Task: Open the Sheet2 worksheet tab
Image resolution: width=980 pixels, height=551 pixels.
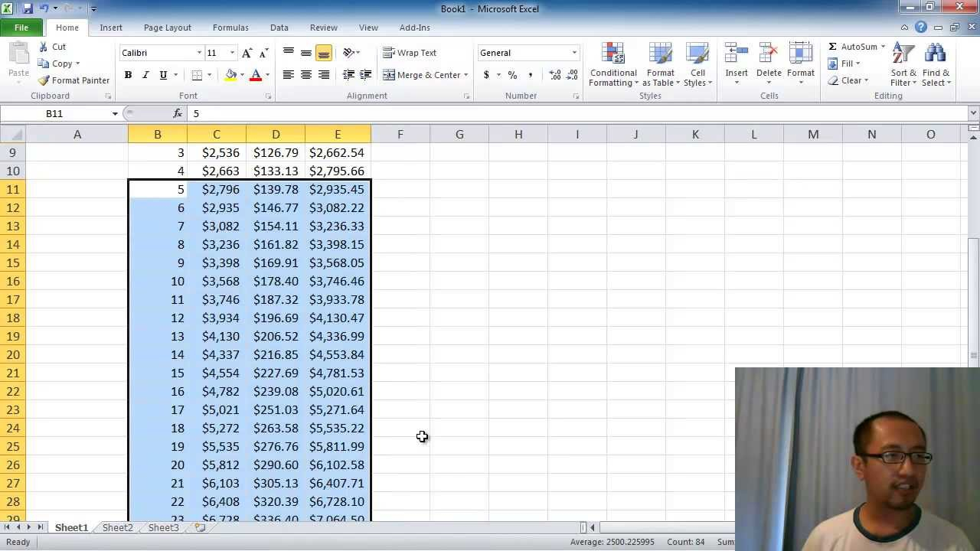Action: (x=117, y=527)
